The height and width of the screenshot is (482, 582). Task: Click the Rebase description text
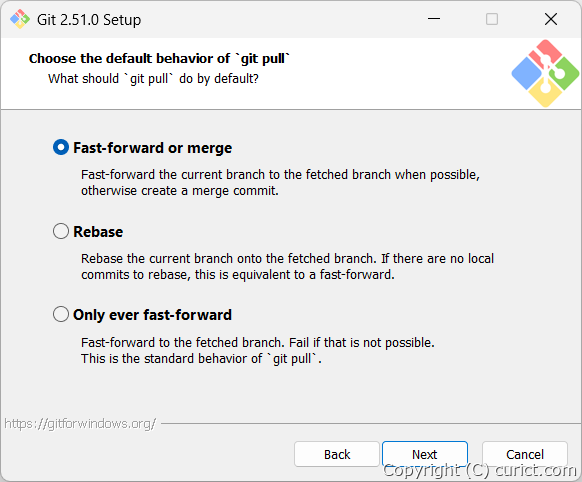click(287, 266)
